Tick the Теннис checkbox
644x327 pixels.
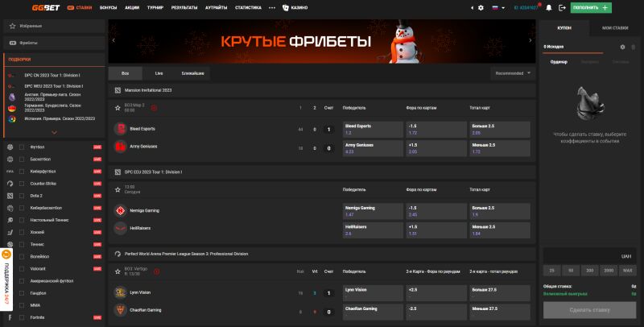[x=22, y=244]
